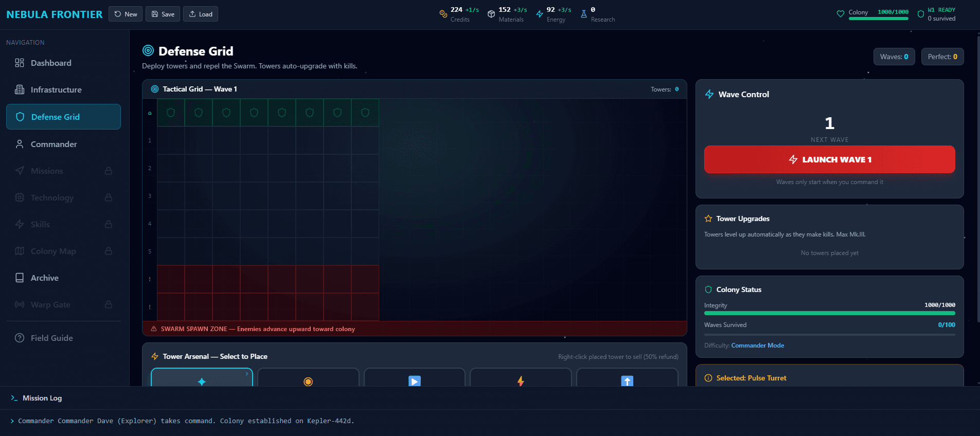Click the Nebula Frontier logo title
This screenshot has width=980, height=436.
click(55, 14)
